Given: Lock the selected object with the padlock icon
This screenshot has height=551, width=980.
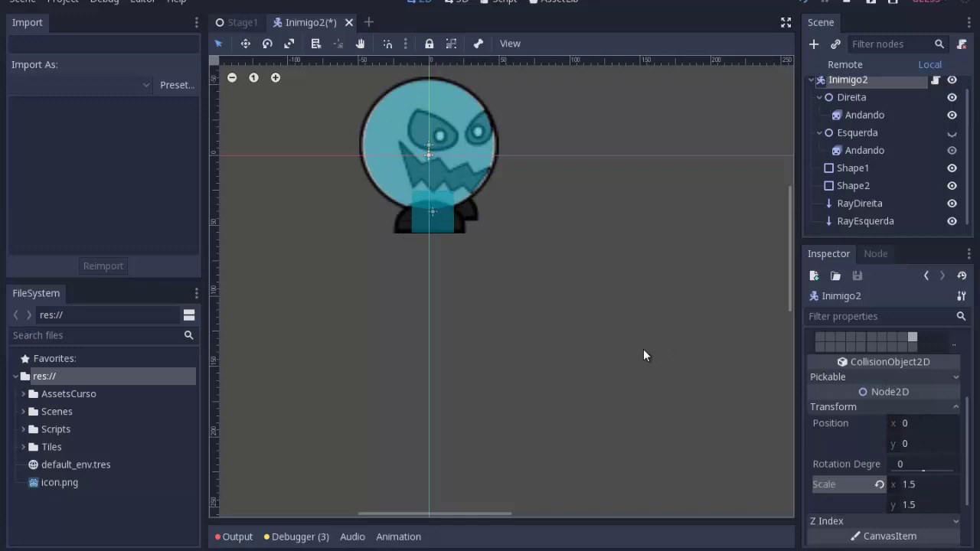Looking at the screenshot, I should tap(429, 44).
